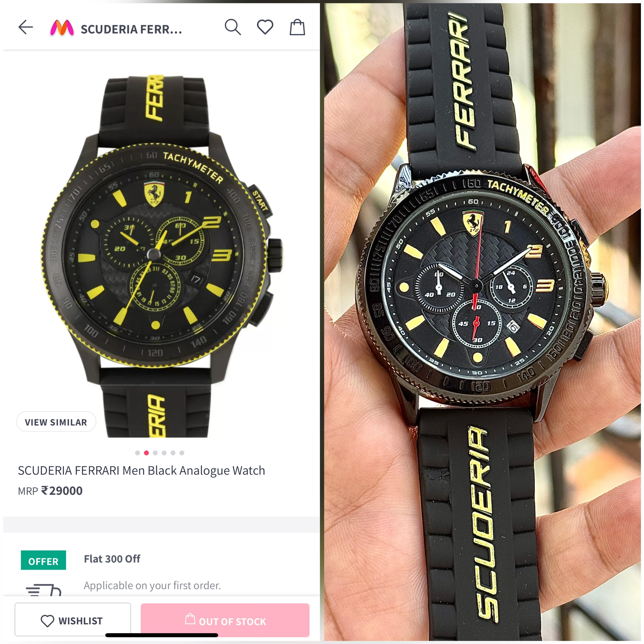Select the fourth carousel dot
Viewport: 644px width, 644px height.
click(x=164, y=453)
